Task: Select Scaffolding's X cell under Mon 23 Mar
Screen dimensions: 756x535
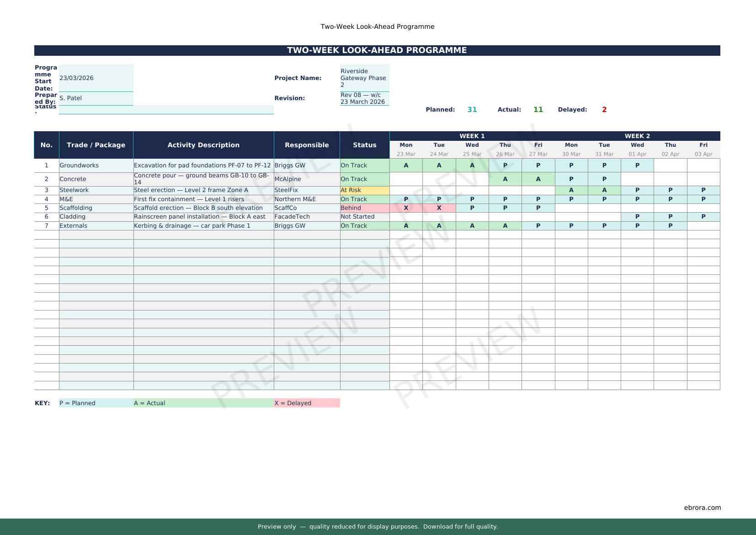Action: tap(406, 208)
